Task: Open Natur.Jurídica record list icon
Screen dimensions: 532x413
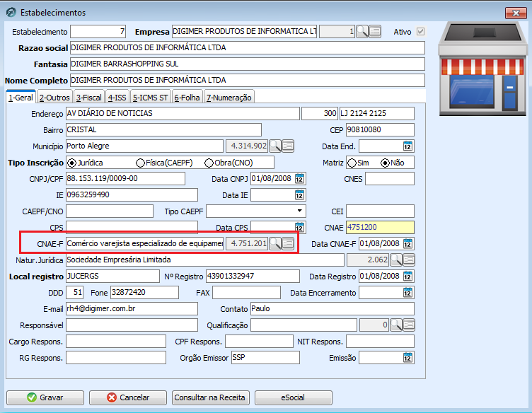Action: tap(409, 260)
